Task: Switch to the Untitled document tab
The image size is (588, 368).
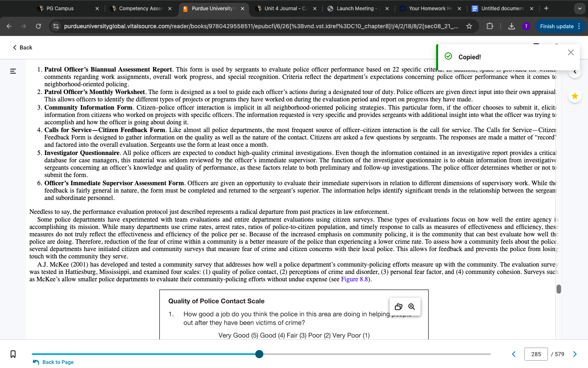Action: click(502, 9)
